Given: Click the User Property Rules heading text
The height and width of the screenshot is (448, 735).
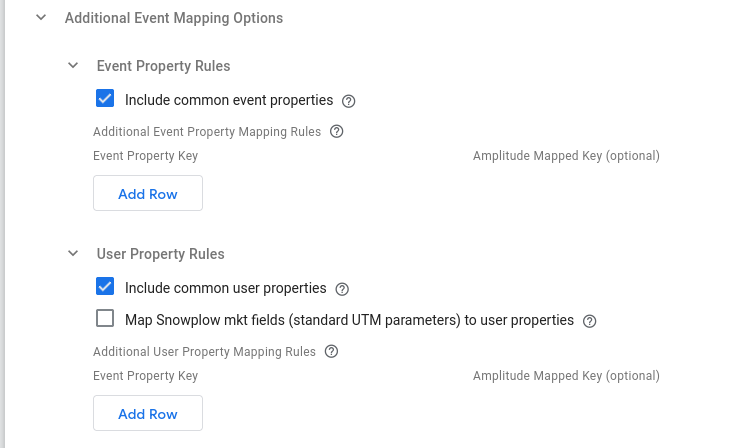Looking at the screenshot, I should (x=160, y=254).
